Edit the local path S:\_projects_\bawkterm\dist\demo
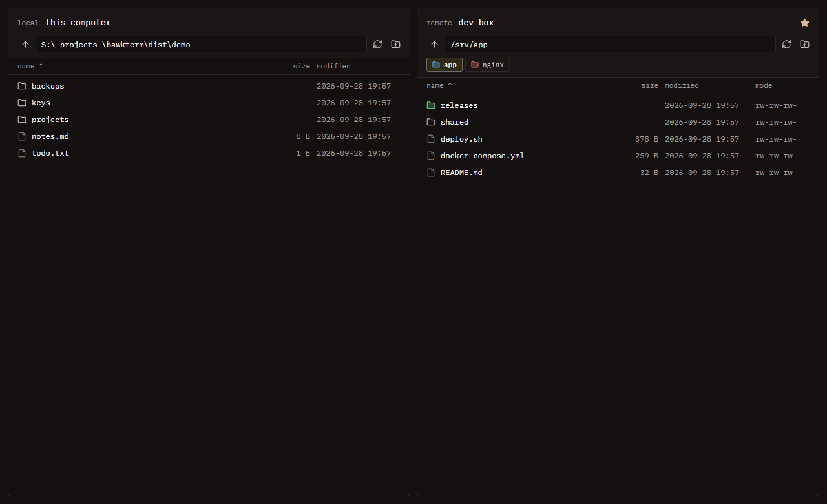Image resolution: width=827 pixels, height=504 pixels. pyautogui.click(x=201, y=45)
